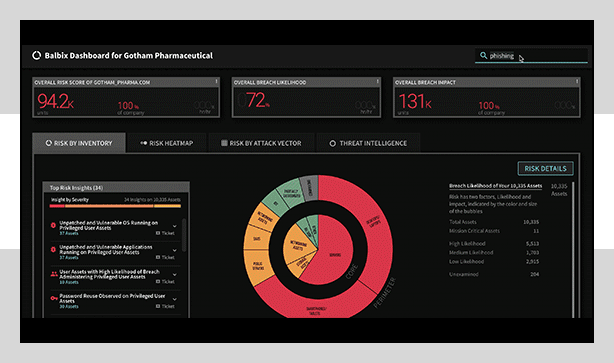Click the search magnifier icon

tap(484, 56)
